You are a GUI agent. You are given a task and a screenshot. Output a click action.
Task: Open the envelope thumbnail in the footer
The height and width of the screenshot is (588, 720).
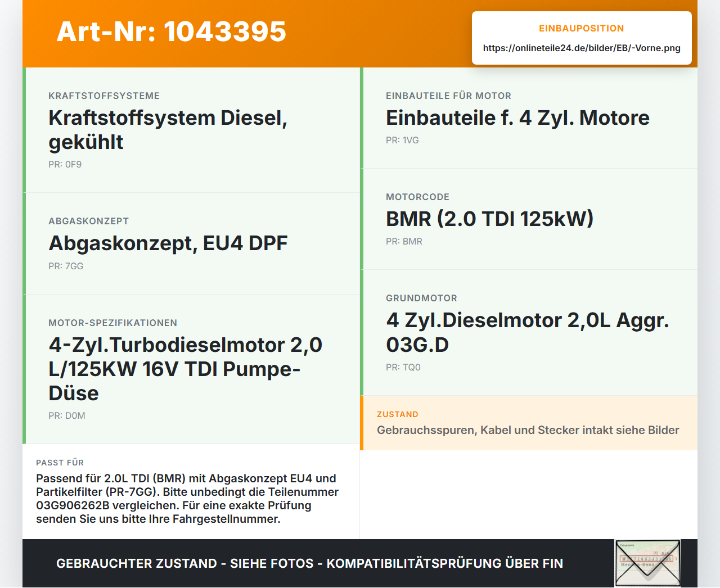click(x=647, y=563)
